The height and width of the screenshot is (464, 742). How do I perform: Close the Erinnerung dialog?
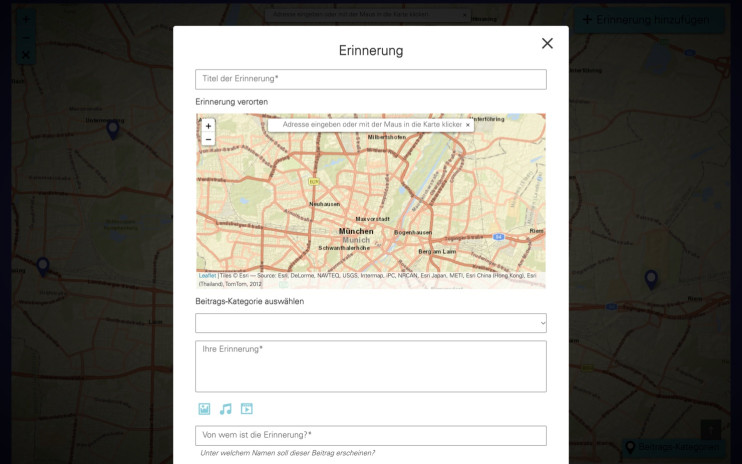[x=547, y=43]
